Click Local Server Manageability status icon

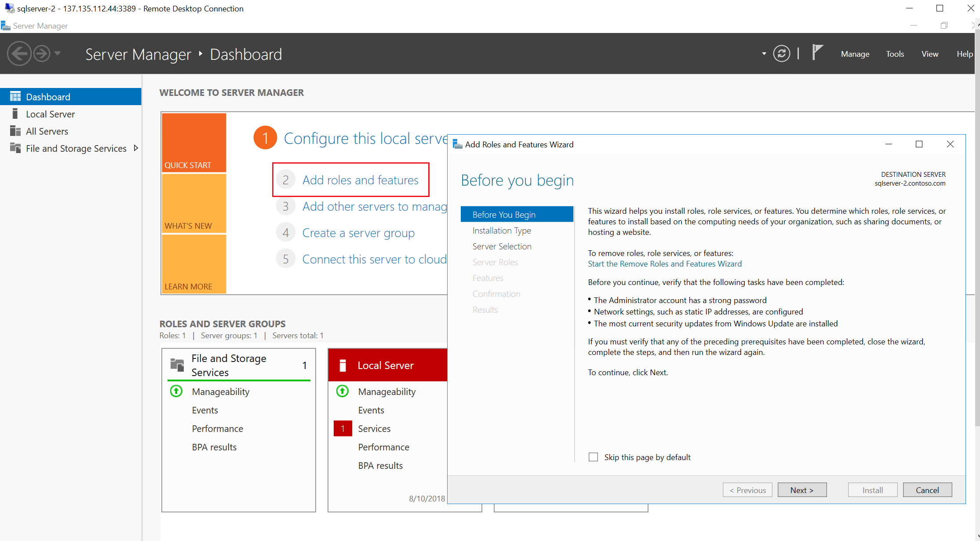tap(342, 391)
